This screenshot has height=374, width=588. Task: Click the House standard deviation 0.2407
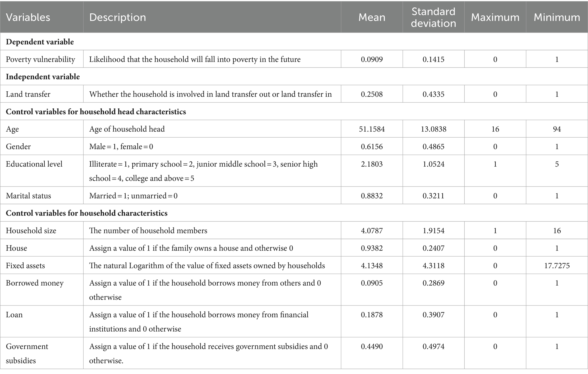pos(433,248)
